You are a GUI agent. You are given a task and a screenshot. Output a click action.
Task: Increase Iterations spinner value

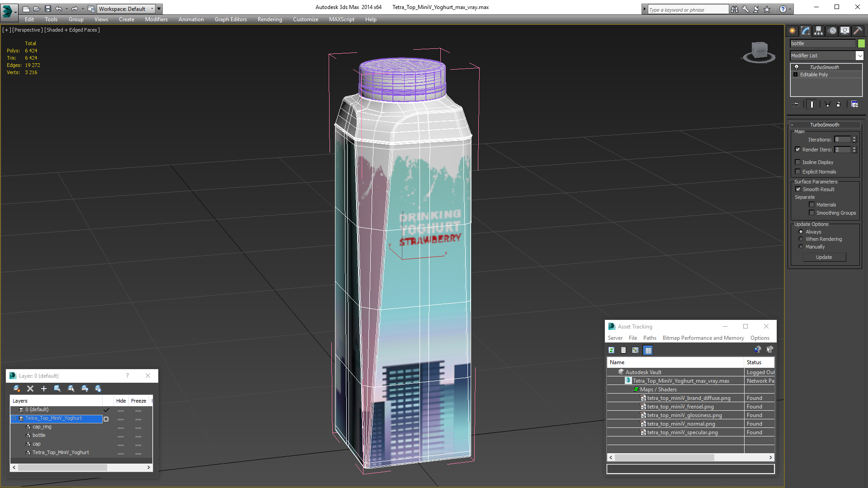pyautogui.click(x=854, y=138)
